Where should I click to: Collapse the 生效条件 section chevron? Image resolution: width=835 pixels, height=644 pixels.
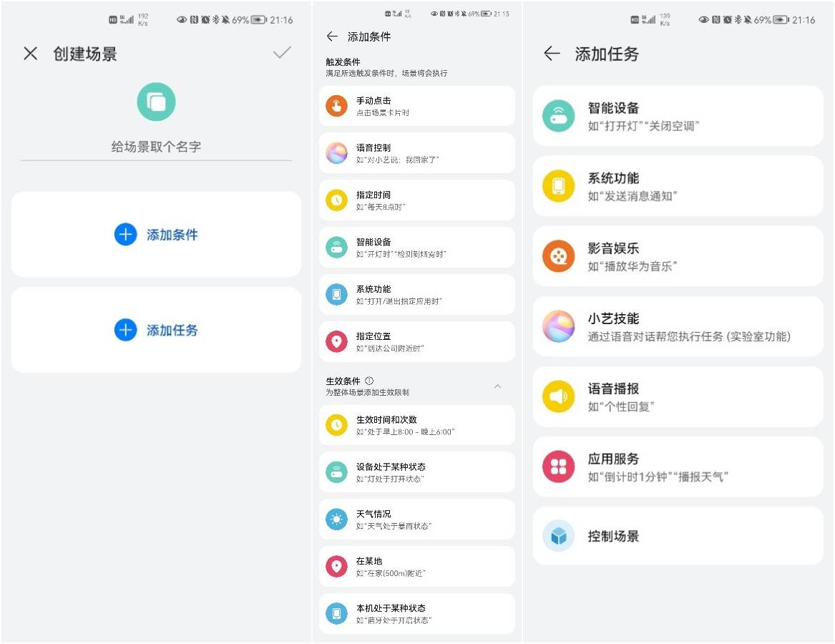click(498, 386)
